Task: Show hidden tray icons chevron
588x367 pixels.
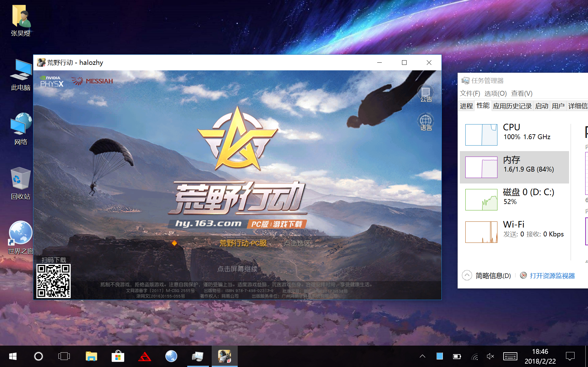Action: [x=422, y=356]
